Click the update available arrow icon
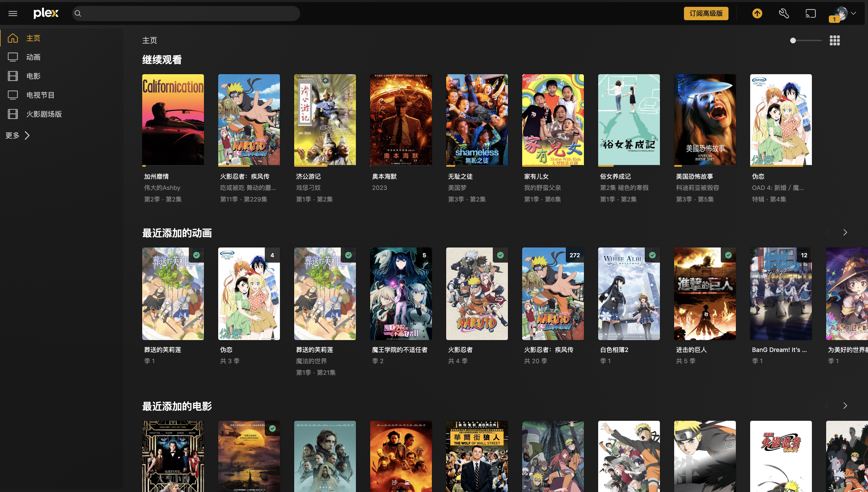The image size is (868, 492). [757, 14]
